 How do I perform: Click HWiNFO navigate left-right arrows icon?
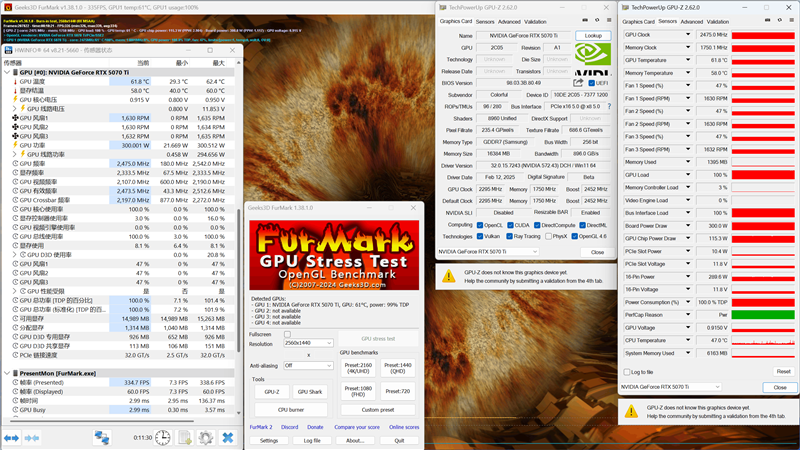click(12, 438)
